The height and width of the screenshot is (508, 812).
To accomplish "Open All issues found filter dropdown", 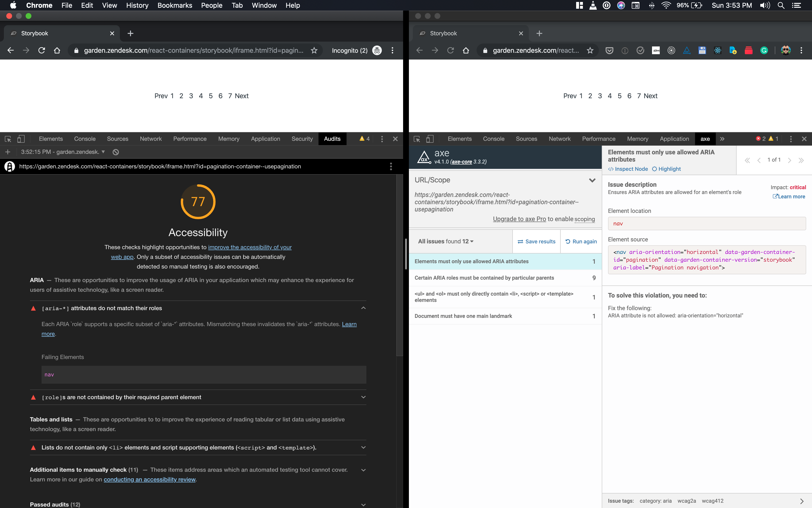I will pos(446,241).
